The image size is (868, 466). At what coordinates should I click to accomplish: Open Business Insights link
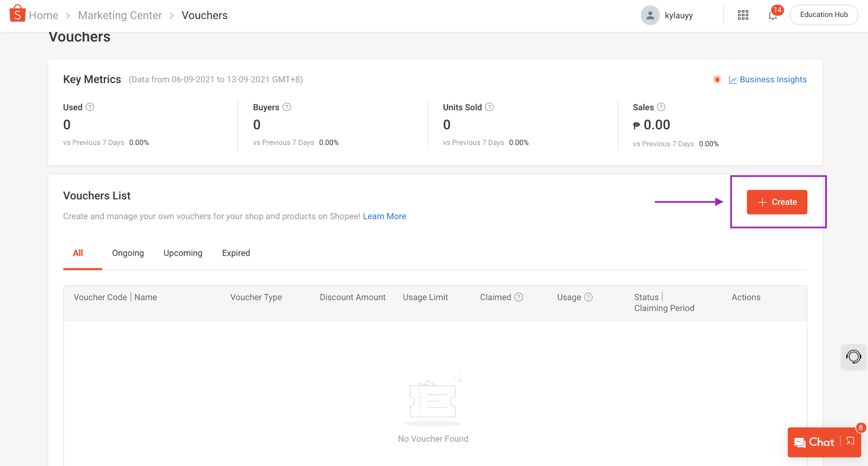(x=773, y=79)
